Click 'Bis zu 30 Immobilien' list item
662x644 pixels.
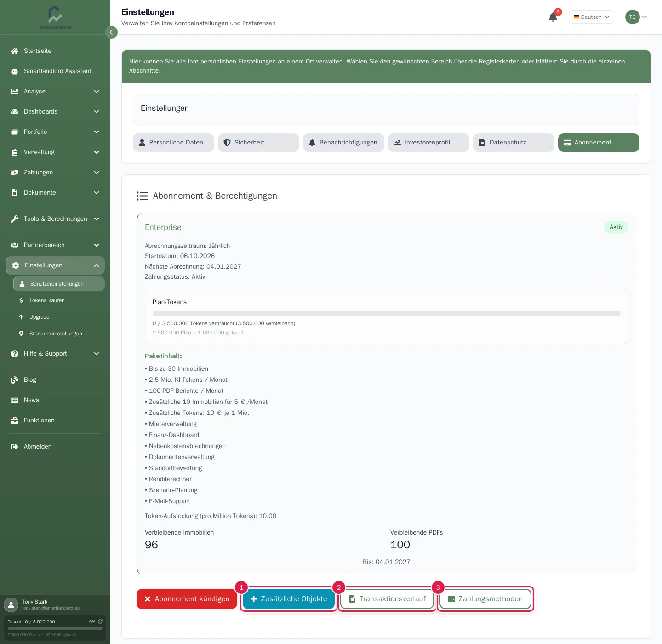tap(177, 369)
